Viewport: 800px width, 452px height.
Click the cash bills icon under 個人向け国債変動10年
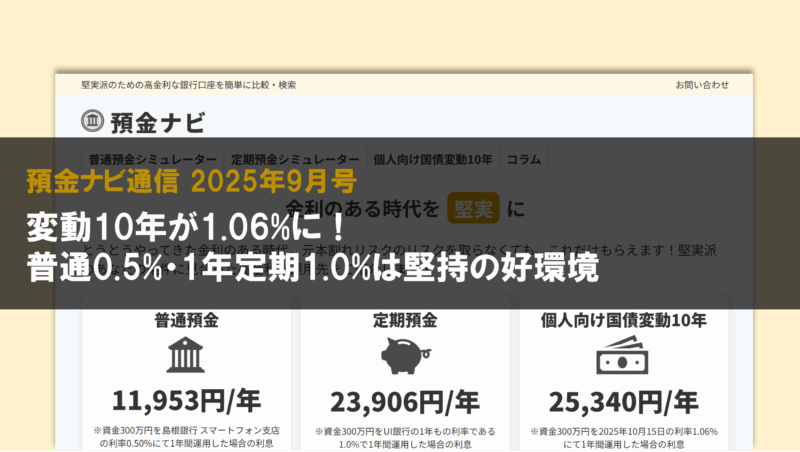click(x=623, y=355)
